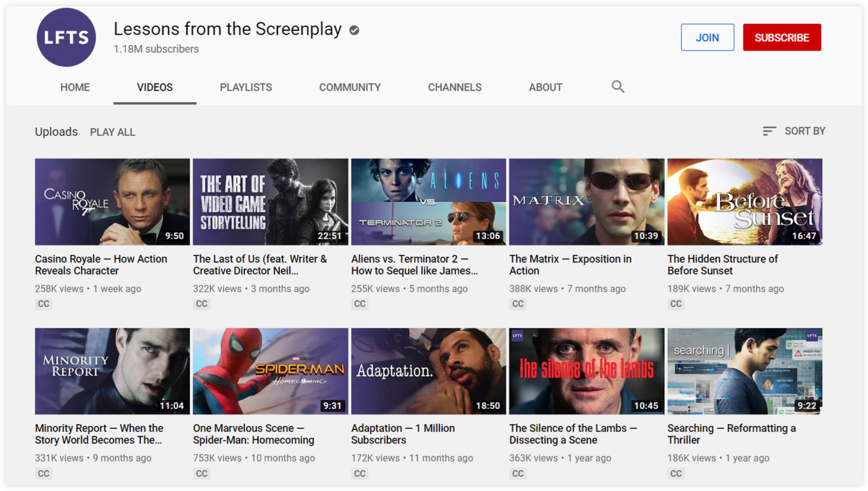868x491 pixels.
Task: Open the Matrix thumbnail
Action: [x=587, y=202]
